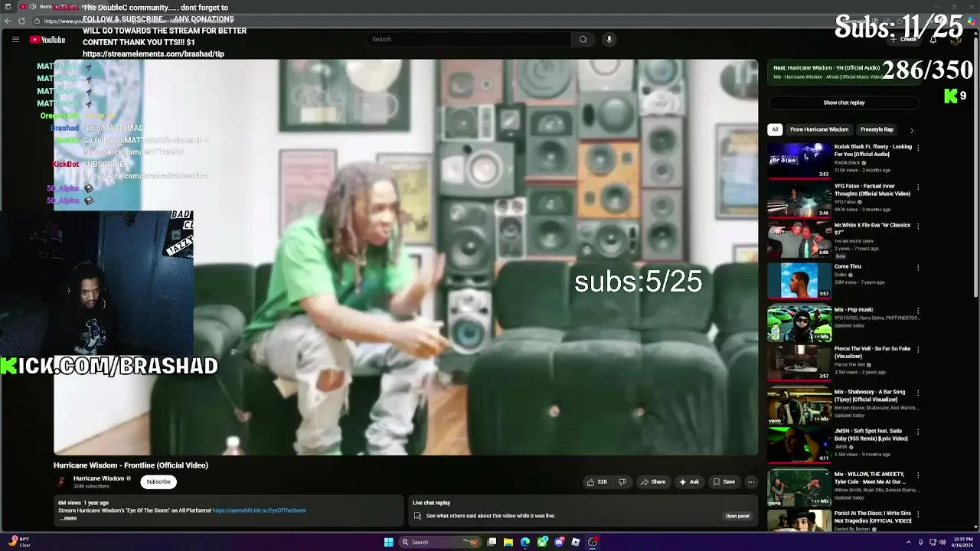Screen dimensions: 980x551
Task: Open the YouTube hamburger guide menu
Action: pyautogui.click(x=15, y=39)
